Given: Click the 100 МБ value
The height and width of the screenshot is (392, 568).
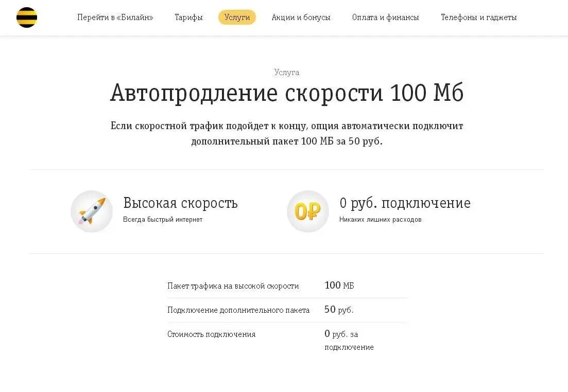Looking at the screenshot, I should pyautogui.click(x=339, y=286).
